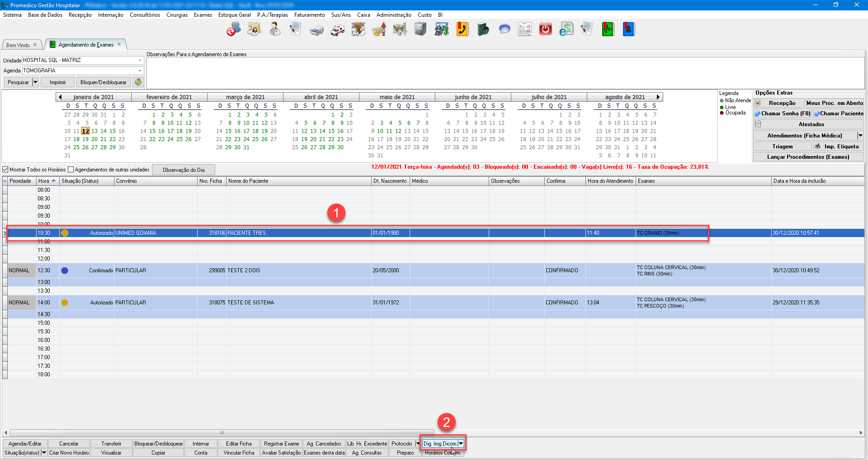Click the hospital bed toolbar icon
The image size is (868, 460).
316,30
